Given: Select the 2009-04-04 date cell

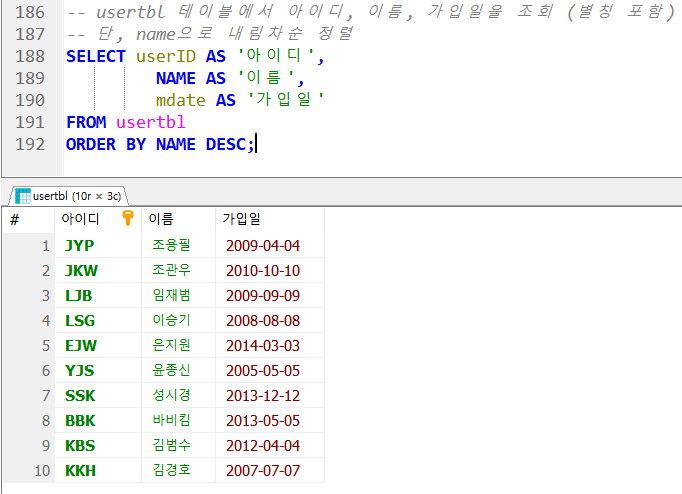Looking at the screenshot, I should pyautogui.click(x=270, y=245).
